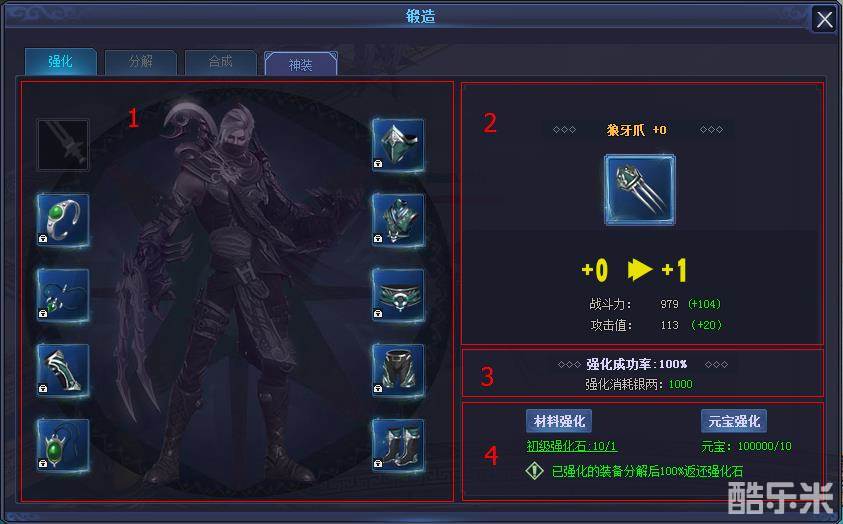
Task: Open the 分解 tab
Action: pyautogui.click(x=141, y=62)
